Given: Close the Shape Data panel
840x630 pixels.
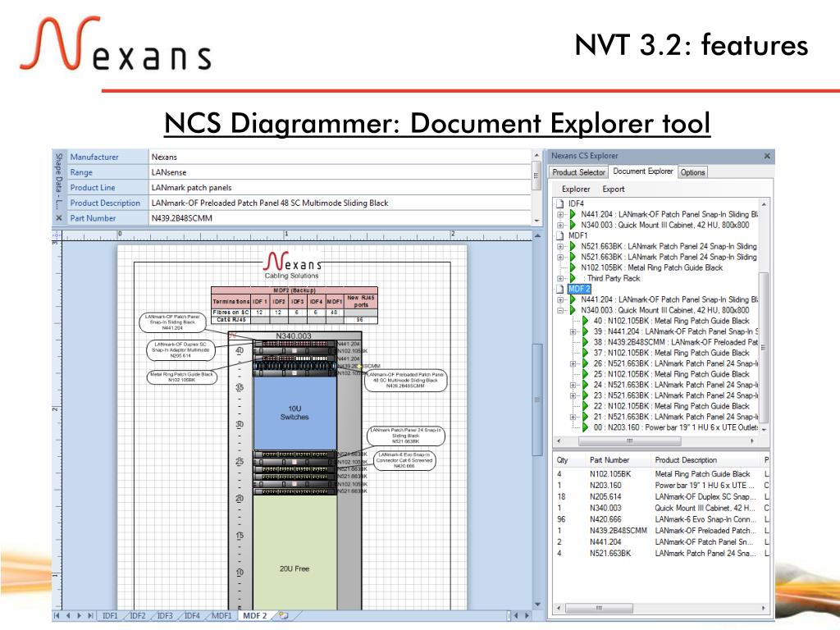Looking at the screenshot, I should coord(59,218).
